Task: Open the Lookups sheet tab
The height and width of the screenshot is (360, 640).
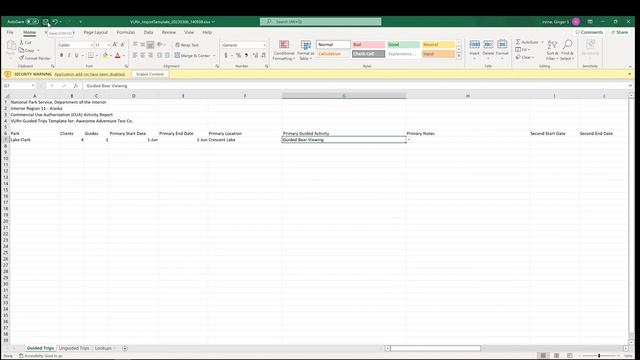Action: click(x=103, y=348)
